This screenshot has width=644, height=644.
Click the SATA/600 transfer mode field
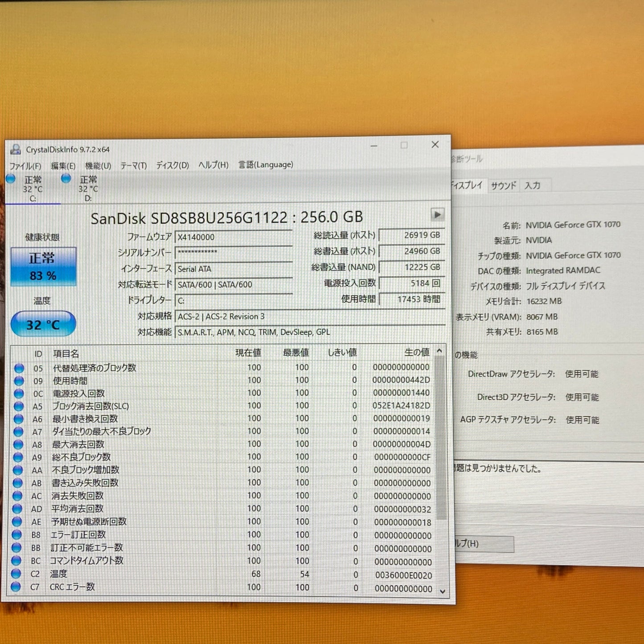tap(234, 284)
